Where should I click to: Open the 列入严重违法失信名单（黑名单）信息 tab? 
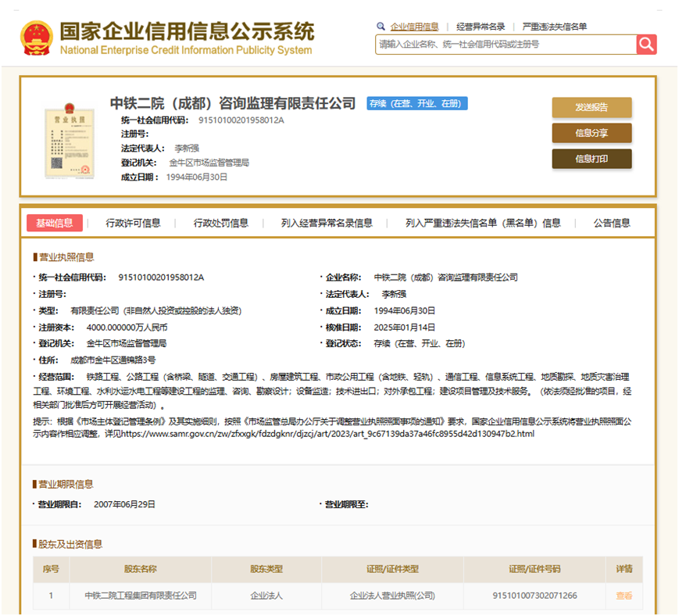coord(483,223)
